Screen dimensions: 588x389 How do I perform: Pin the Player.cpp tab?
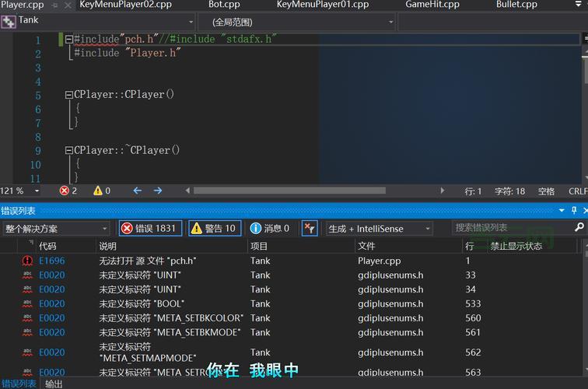pyautogui.click(x=54, y=5)
